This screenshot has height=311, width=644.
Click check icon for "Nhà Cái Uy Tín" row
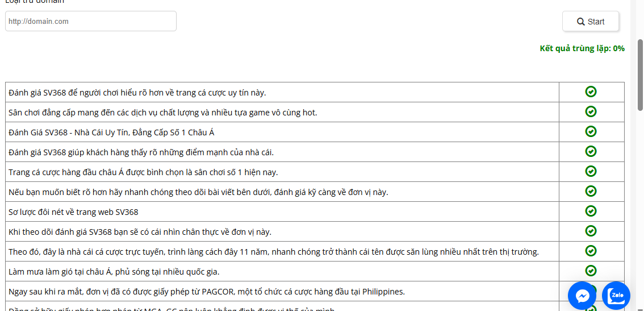click(x=591, y=131)
